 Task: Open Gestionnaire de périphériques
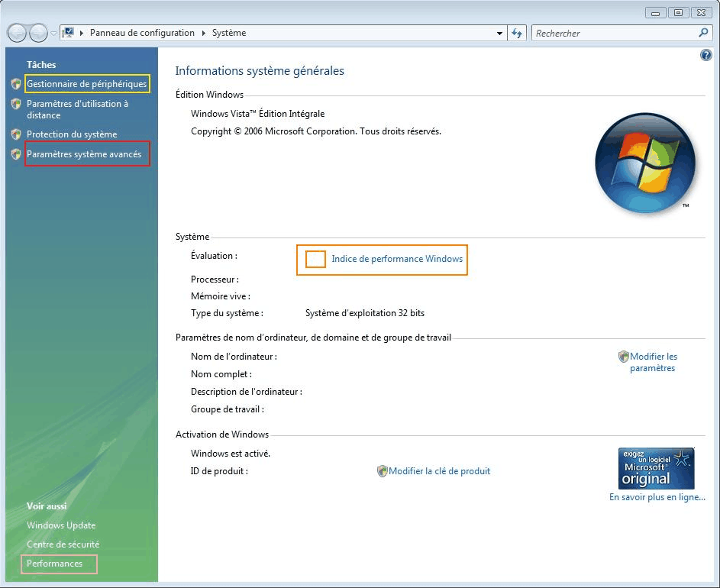[x=87, y=83]
